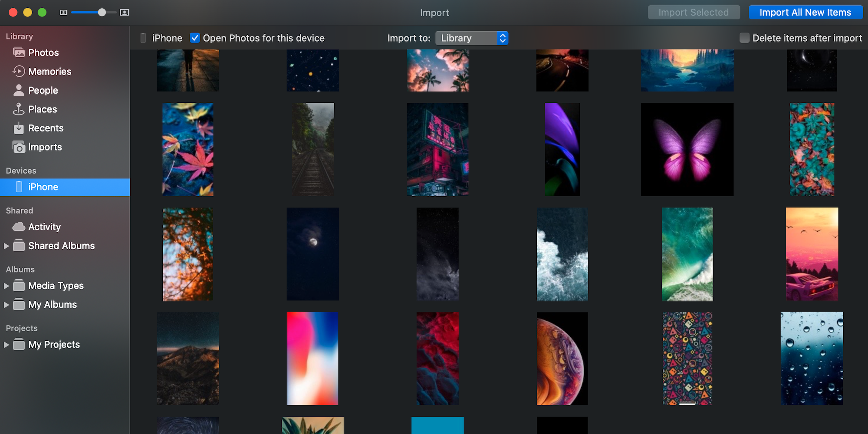The height and width of the screenshot is (434, 868).
Task: Select the Activity cloud icon
Action: [19, 227]
